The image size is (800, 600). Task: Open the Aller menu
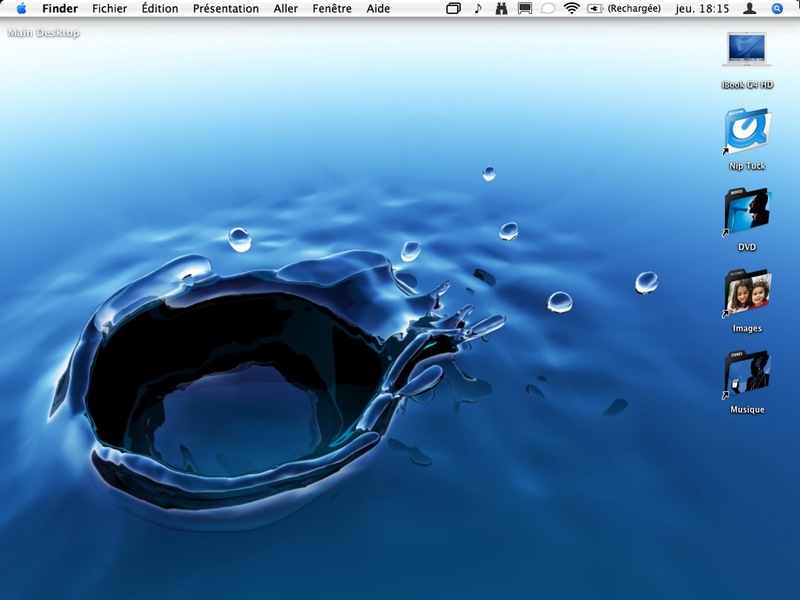click(286, 9)
